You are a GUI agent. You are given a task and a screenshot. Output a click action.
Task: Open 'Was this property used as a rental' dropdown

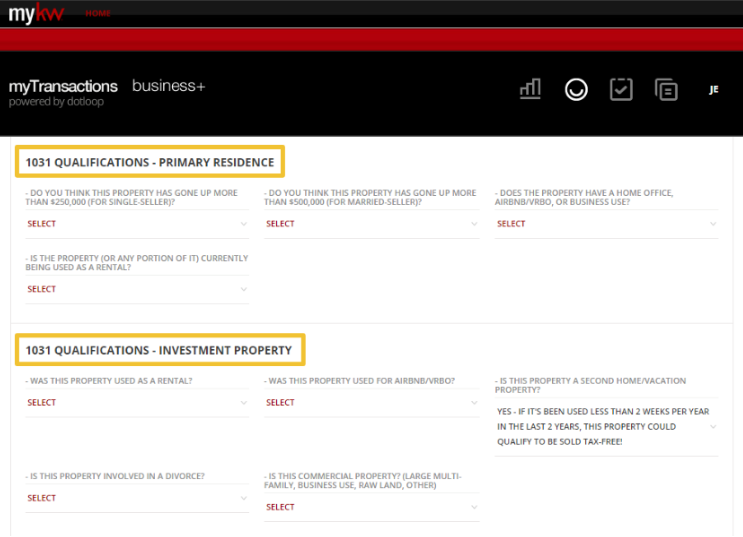(x=137, y=402)
